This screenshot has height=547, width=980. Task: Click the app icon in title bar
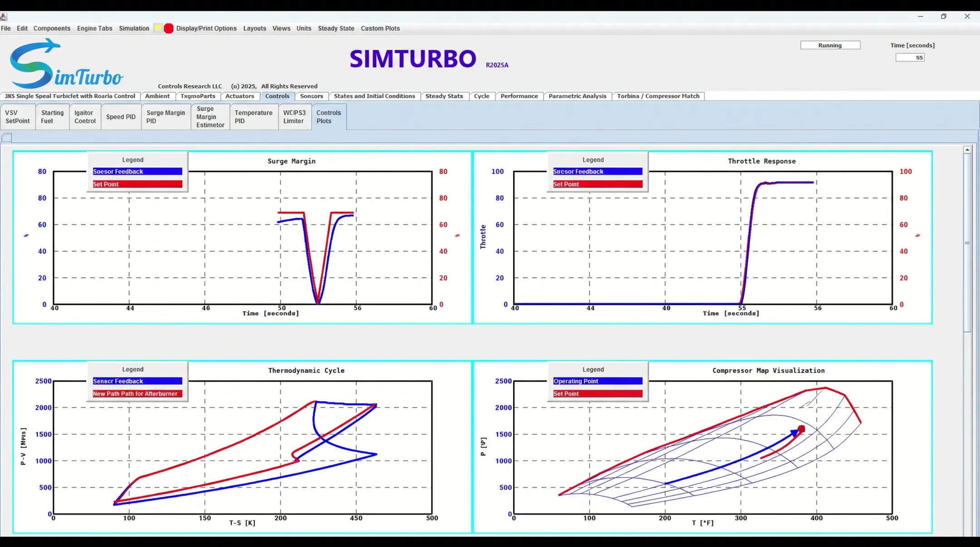pyautogui.click(x=4, y=17)
